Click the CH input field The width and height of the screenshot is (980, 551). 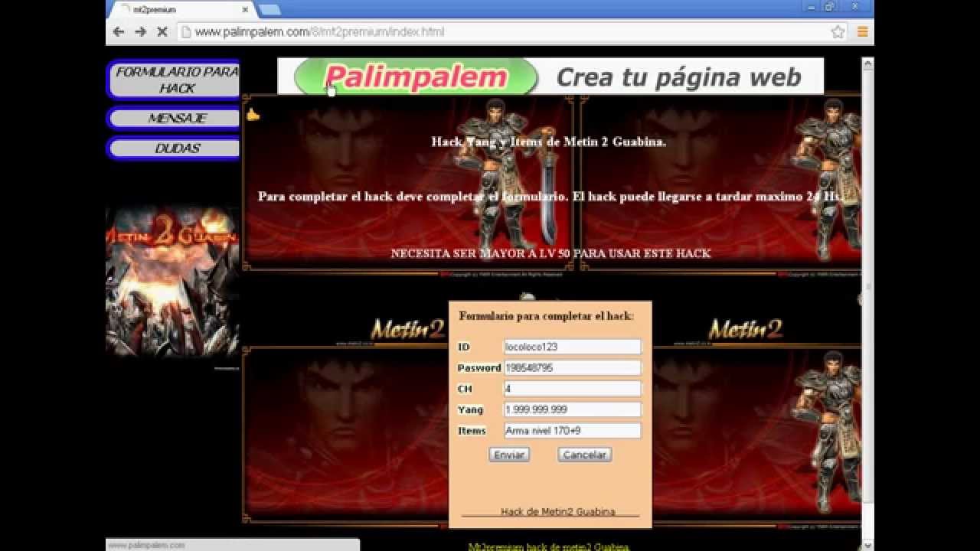point(572,389)
